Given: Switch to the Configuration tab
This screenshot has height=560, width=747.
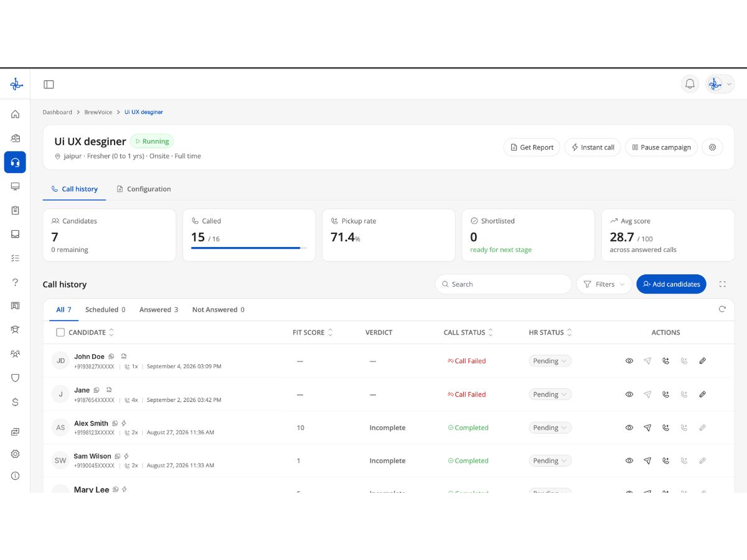Looking at the screenshot, I should [x=144, y=189].
